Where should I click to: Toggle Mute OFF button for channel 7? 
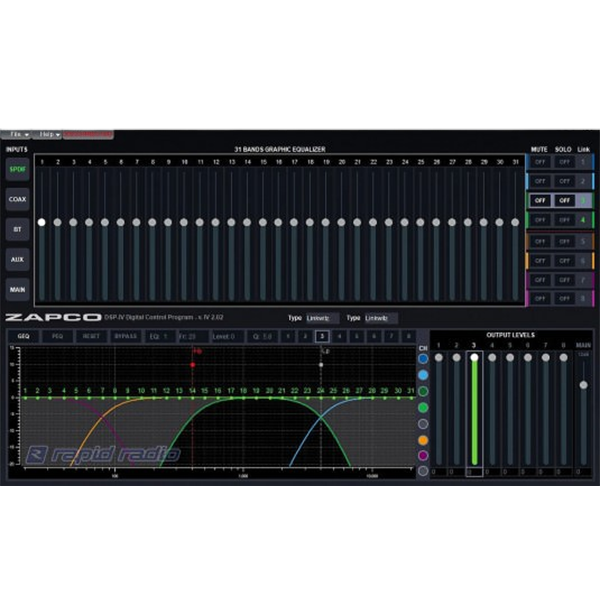pyautogui.click(x=540, y=280)
